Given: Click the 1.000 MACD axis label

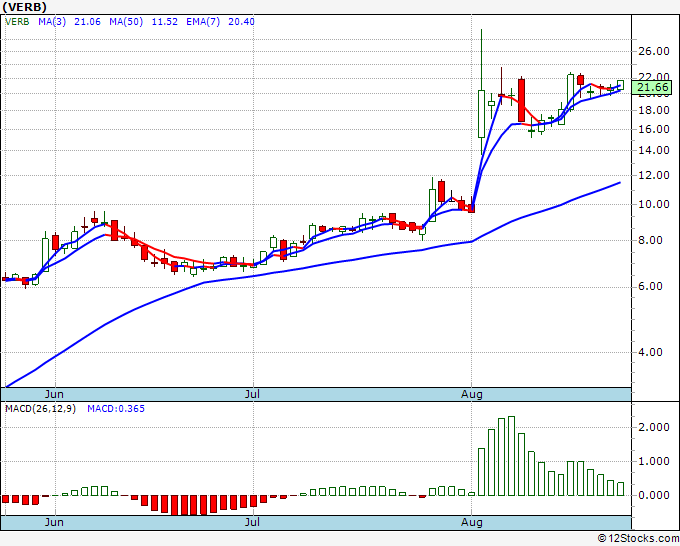Looking at the screenshot, I should [654, 461].
